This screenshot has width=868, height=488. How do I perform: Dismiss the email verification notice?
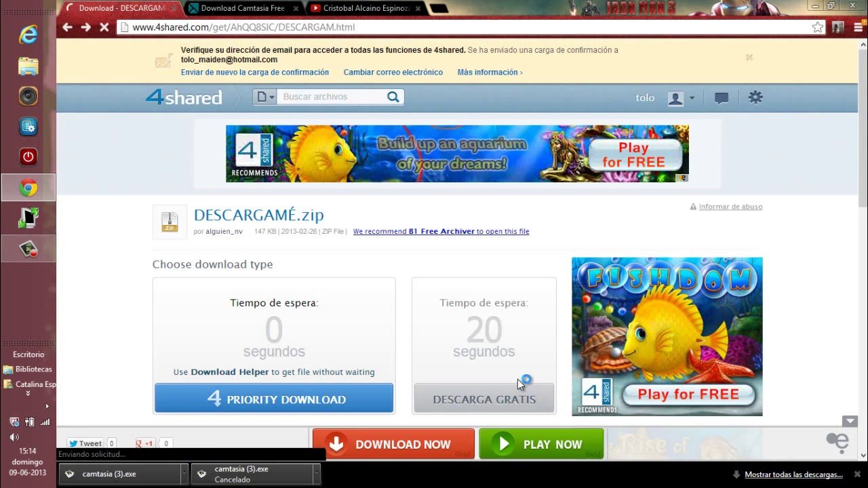[749, 58]
